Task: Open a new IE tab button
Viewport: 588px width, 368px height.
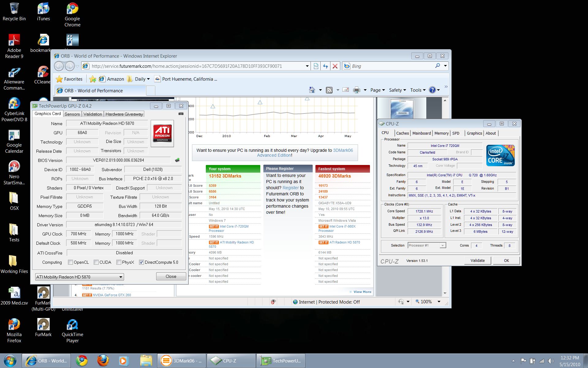Action: [x=150, y=90]
